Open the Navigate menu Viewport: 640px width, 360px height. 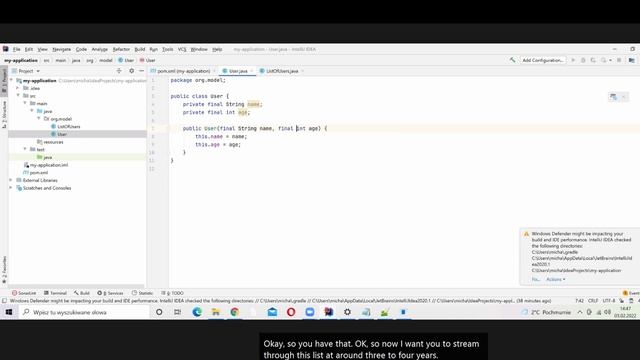point(62,49)
